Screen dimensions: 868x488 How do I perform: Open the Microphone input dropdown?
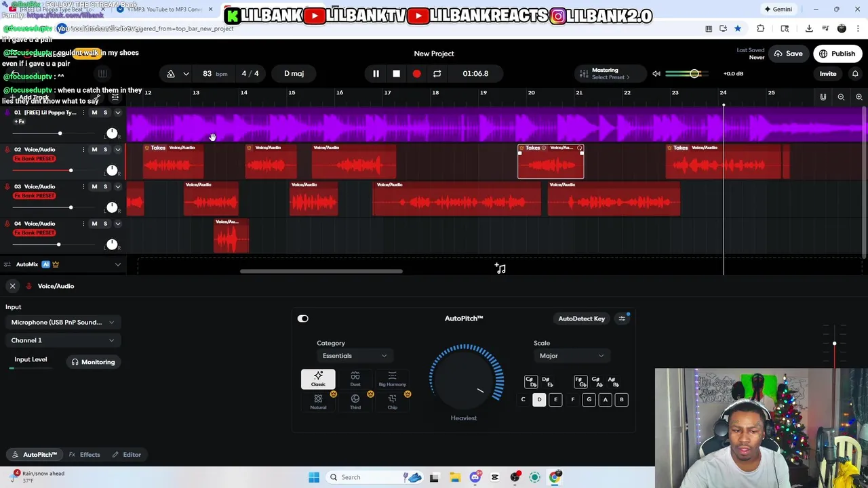tap(62, 323)
